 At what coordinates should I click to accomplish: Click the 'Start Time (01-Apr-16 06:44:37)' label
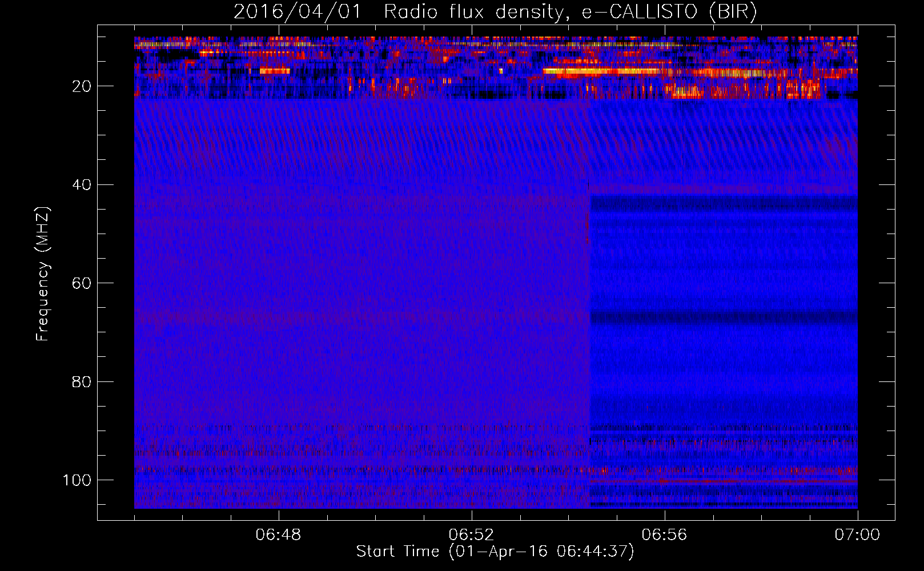pyautogui.click(x=495, y=552)
